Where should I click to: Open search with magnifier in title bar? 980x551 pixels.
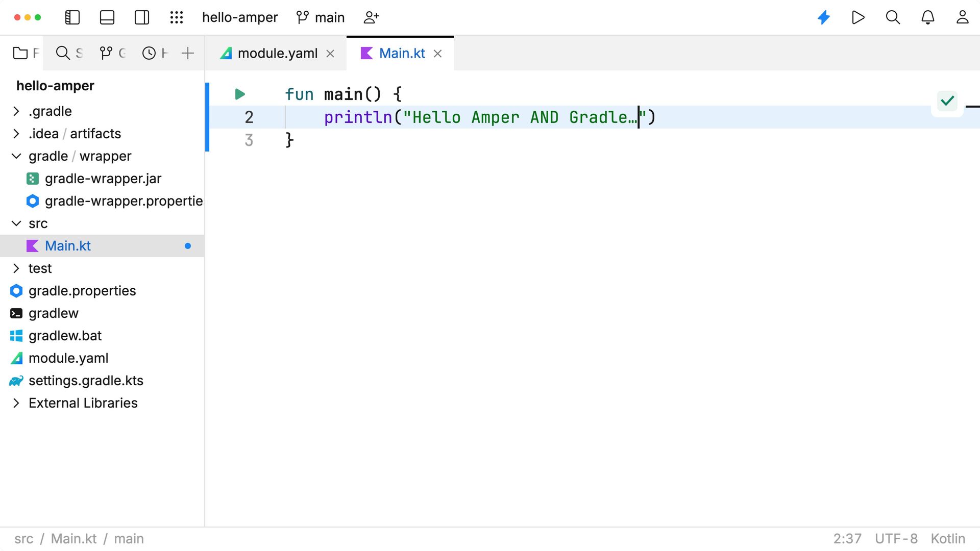tap(893, 17)
